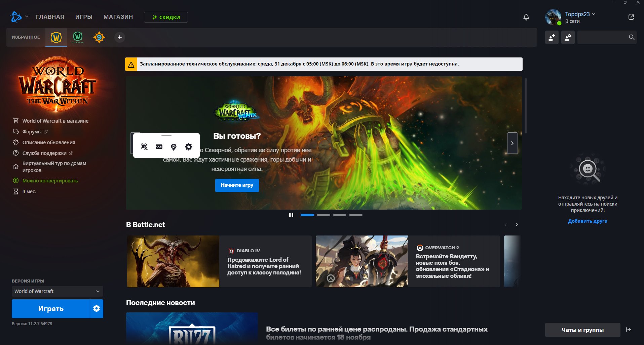Click the Играть button
The height and width of the screenshot is (345, 644).
pos(50,308)
